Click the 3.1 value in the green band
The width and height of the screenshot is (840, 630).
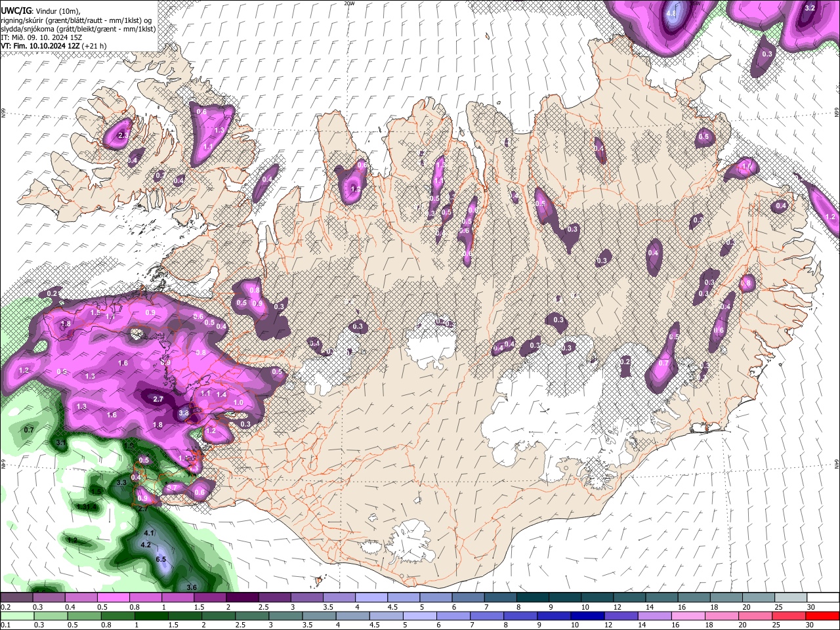click(x=60, y=444)
